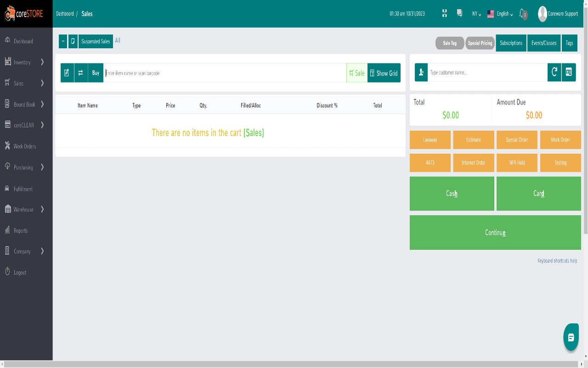The image size is (588, 368).
Task: Open the Subscriptions tab
Action: 511,43
